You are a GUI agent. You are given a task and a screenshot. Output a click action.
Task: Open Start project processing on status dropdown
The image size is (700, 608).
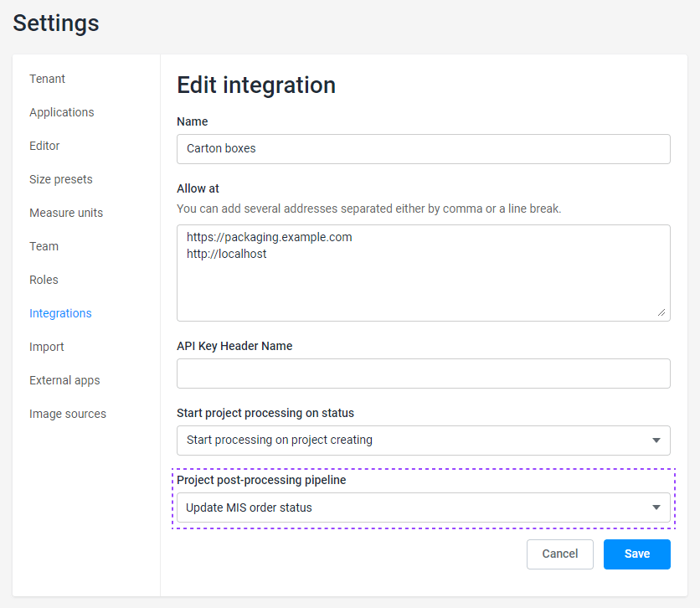pyautogui.click(x=423, y=441)
